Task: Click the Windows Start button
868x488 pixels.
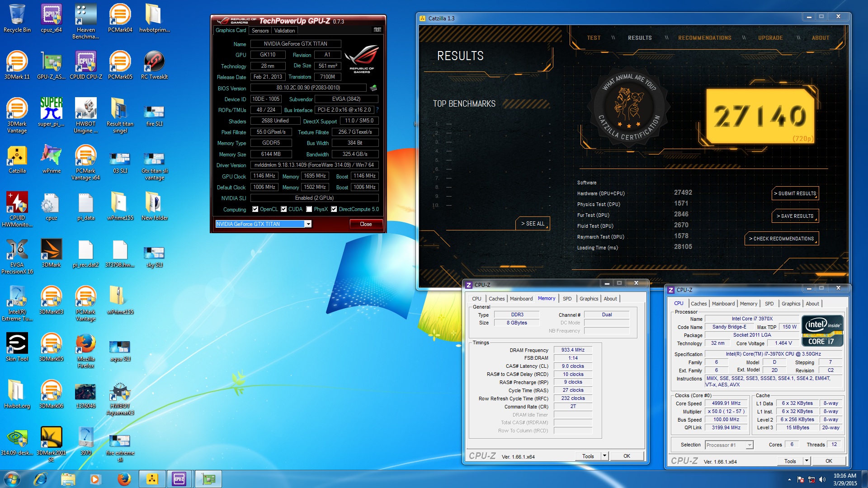Action: pyautogui.click(x=12, y=479)
